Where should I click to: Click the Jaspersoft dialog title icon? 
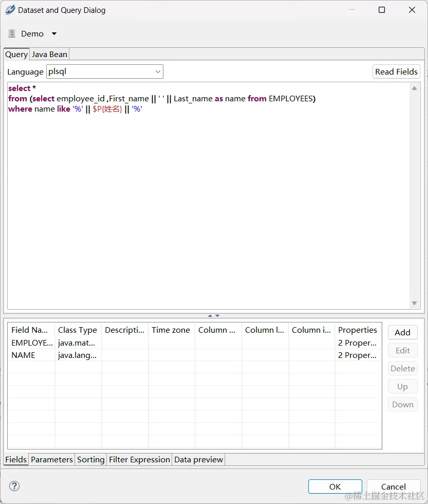10,10
